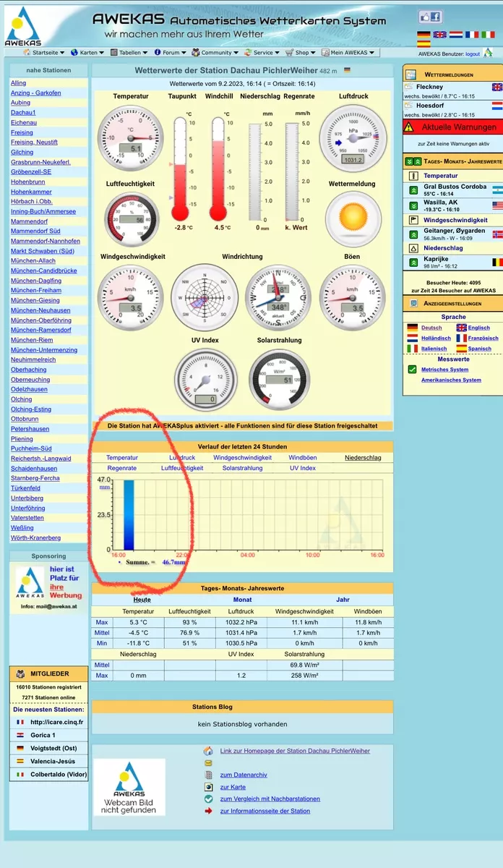Switch language via header French flag
503x868 pixels.
(x=472, y=34)
